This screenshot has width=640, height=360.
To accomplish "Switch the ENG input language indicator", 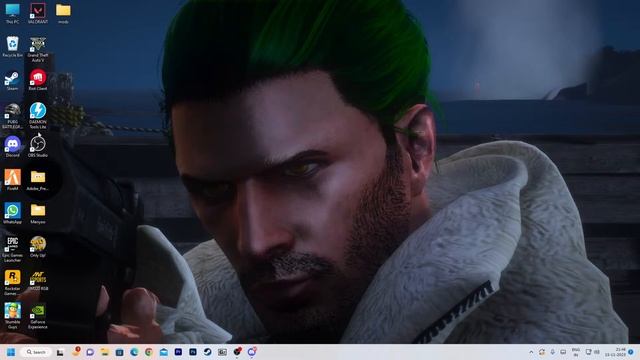I will (576, 352).
